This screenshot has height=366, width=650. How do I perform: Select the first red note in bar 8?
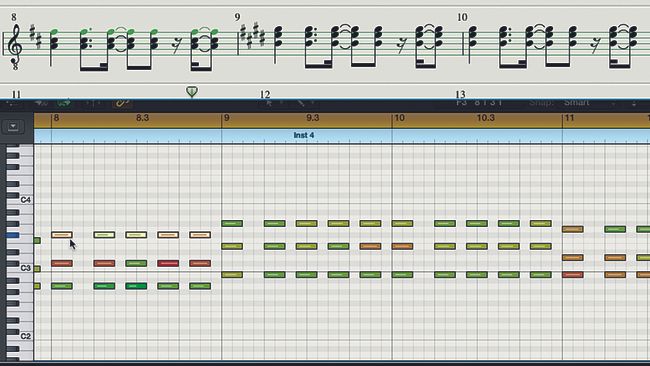click(62, 263)
